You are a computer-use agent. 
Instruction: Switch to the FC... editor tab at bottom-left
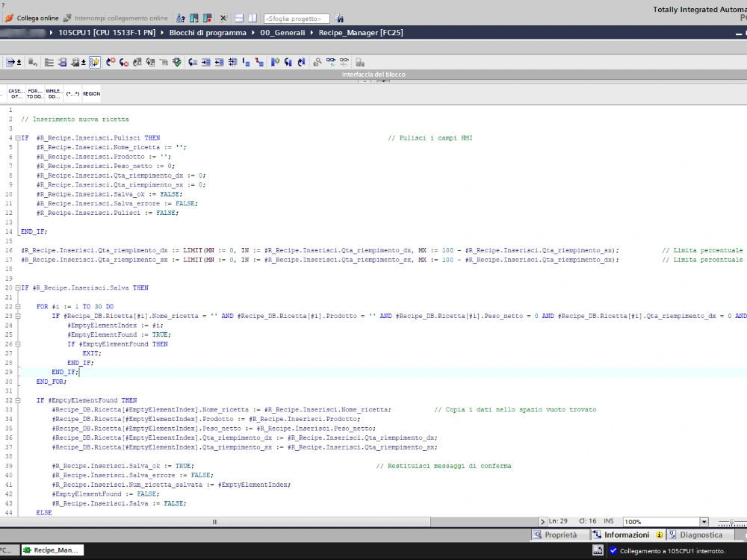point(8,550)
